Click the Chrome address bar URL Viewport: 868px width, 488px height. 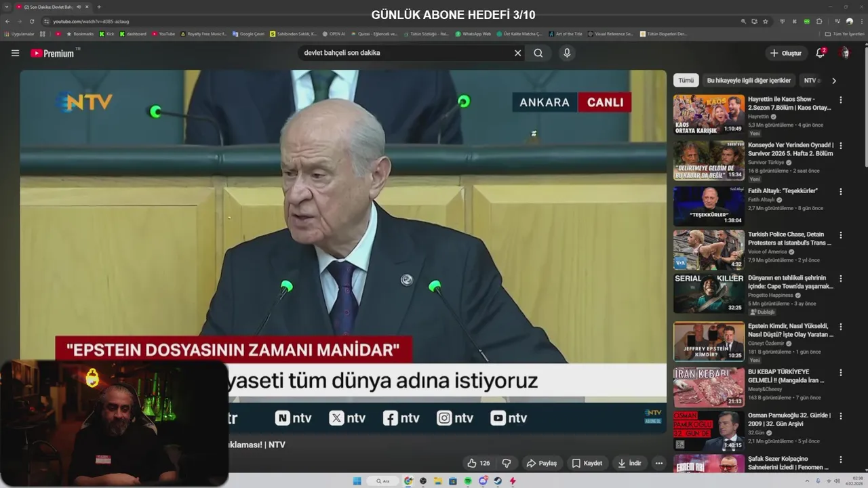pyautogui.click(x=91, y=22)
